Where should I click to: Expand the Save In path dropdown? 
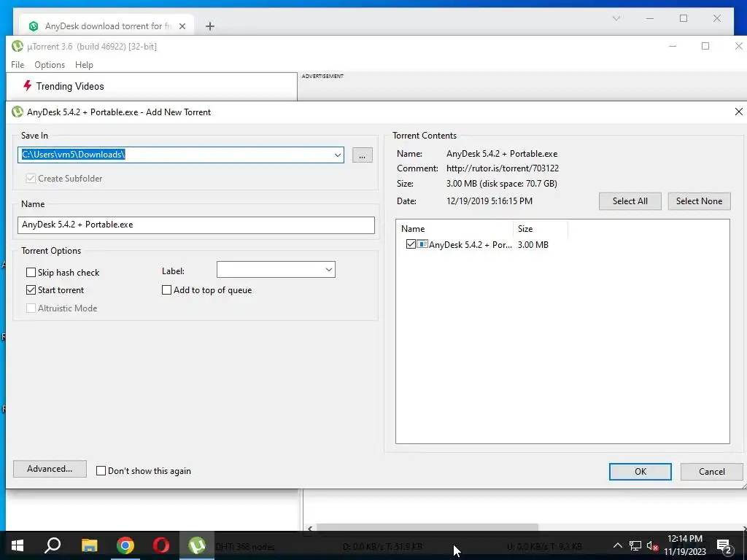337,155
